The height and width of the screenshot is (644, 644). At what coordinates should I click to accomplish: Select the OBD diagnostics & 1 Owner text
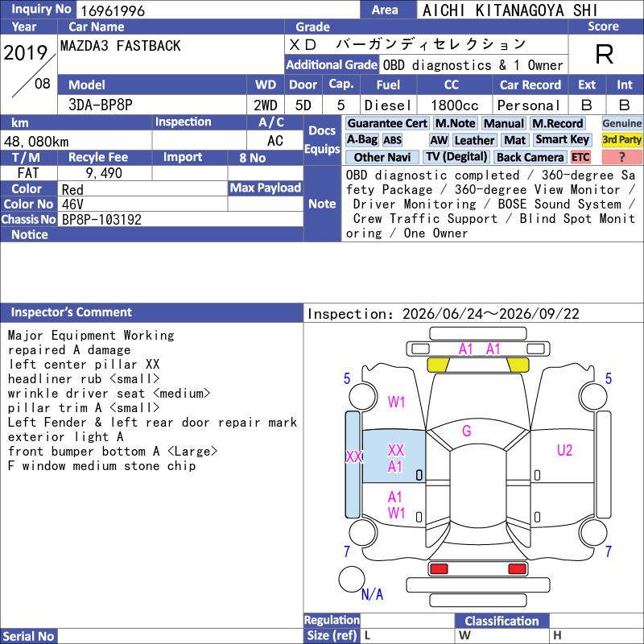click(x=473, y=65)
